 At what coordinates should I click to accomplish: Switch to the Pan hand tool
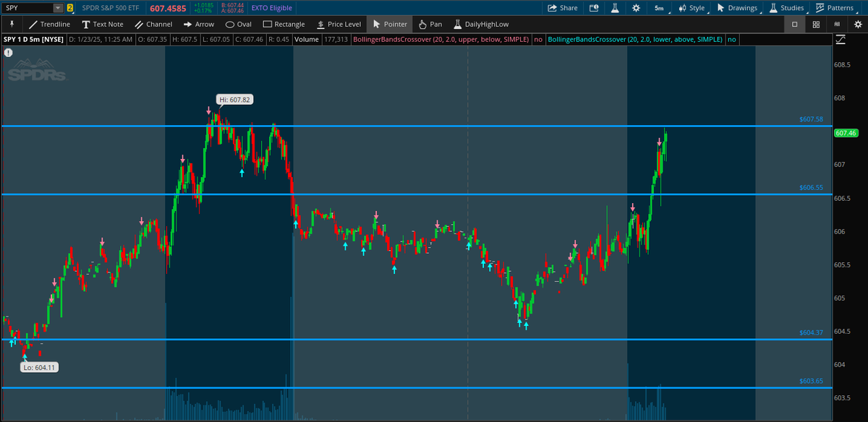coord(430,24)
